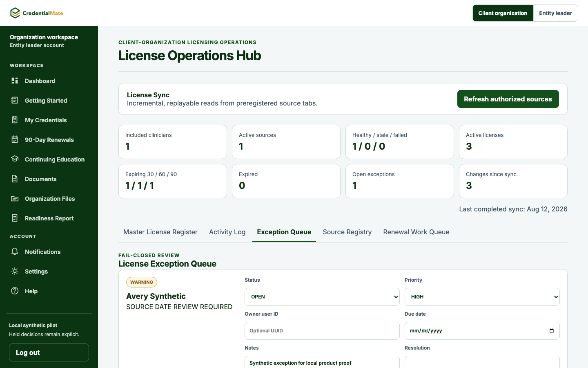Image resolution: width=588 pixels, height=368 pixels.
Task: Click the Documents sidebar label
Action: click(x=41, y=179)
